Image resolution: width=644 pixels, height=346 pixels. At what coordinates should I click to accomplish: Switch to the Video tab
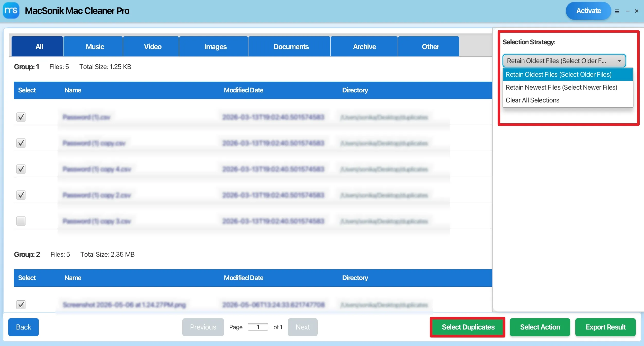coord(151,46)
